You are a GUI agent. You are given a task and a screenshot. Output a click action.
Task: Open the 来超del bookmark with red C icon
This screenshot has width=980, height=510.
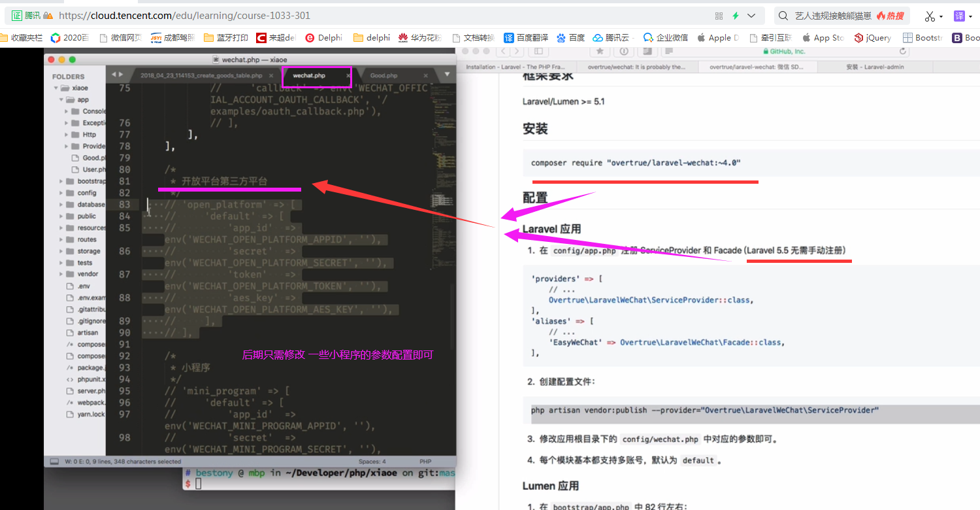276,38
